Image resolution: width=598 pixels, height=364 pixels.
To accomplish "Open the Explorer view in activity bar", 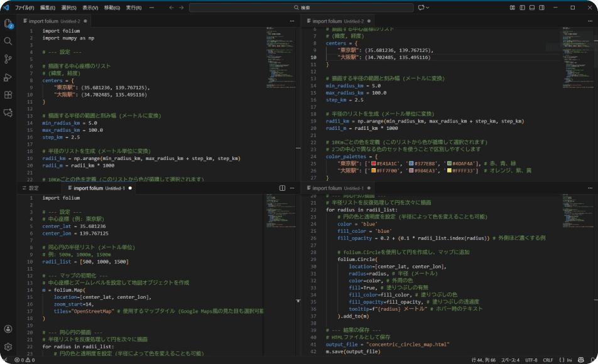I will point(8,24).
